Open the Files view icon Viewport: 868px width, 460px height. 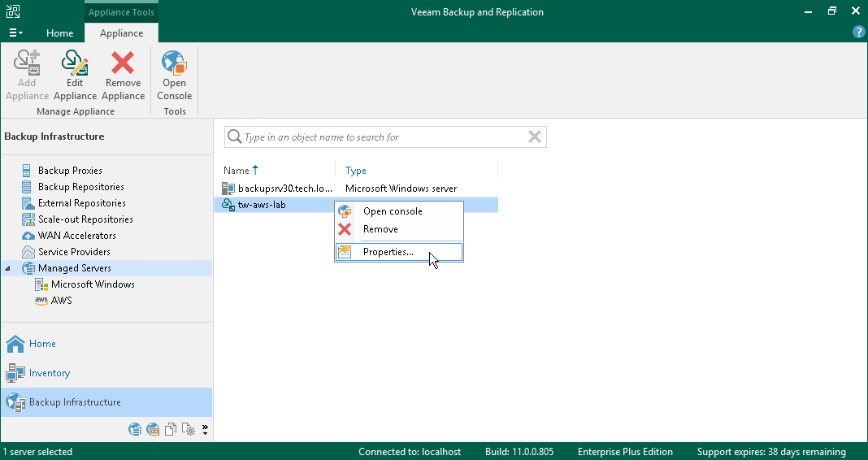pyautogui.click(x=171, y=430)
